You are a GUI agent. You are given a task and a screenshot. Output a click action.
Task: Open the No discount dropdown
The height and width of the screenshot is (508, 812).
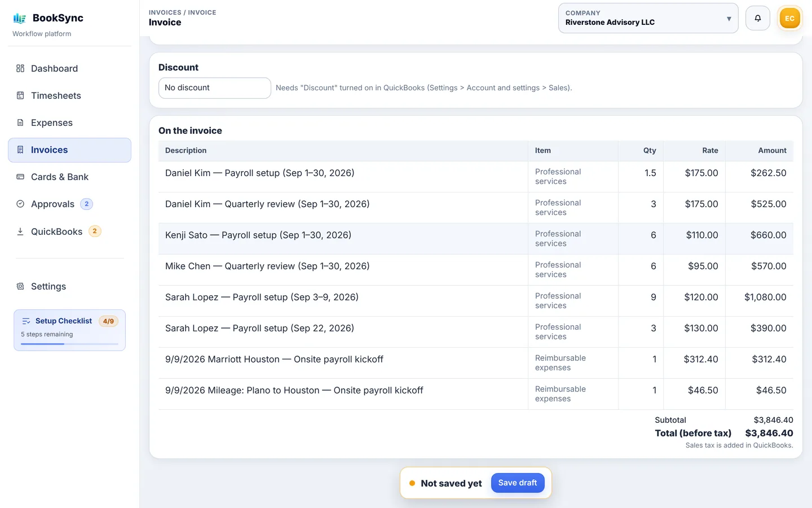click(214, 87)
